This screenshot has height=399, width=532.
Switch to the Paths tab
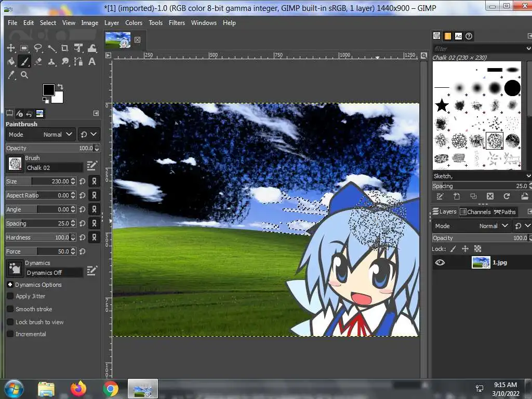[x=505, y=212]
